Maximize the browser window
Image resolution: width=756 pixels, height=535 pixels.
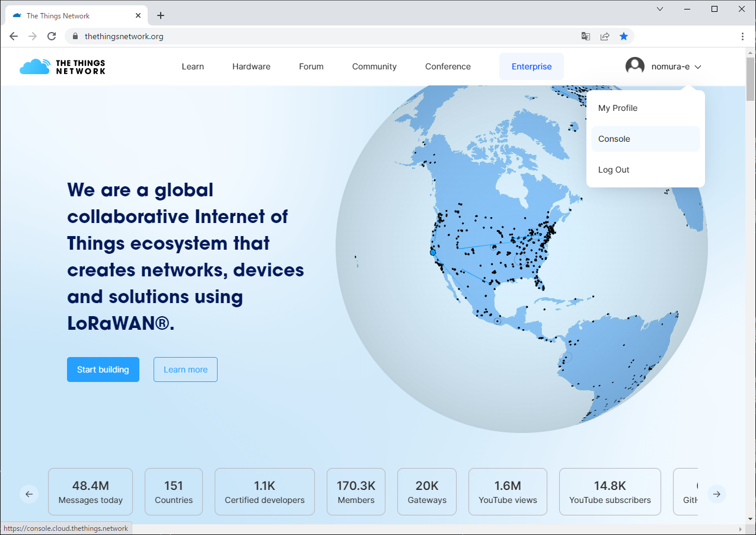coord(714,9)
